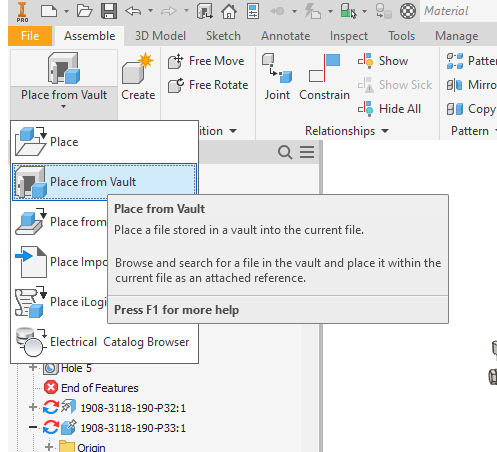497x452 pixels.
Task: Search the model browser with magnifier icon
Action: pyautogui.click(x=285, y=152)
